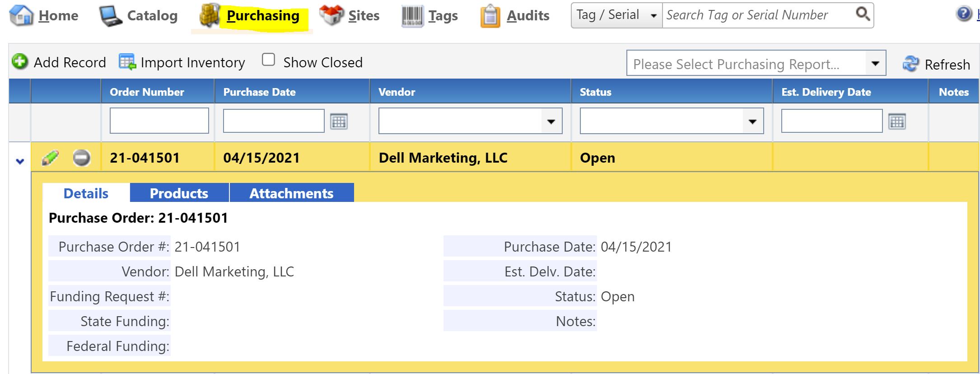Image resolution: width=980 pixels, height=374 pixels.
Task: Focus the Purchase Date filter field
Action: point(274,121)
